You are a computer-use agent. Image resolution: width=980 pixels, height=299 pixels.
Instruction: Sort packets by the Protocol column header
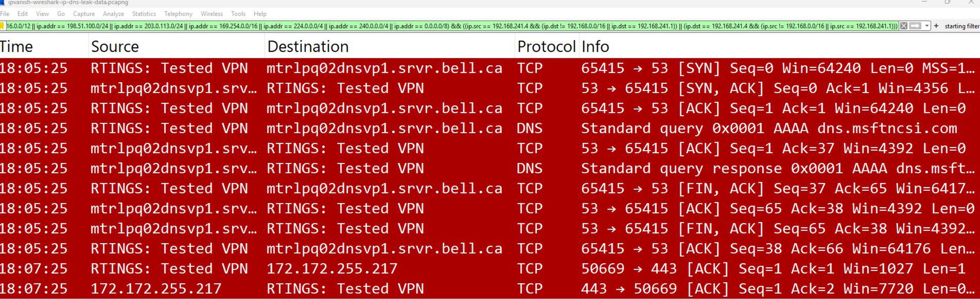[546, 47]
